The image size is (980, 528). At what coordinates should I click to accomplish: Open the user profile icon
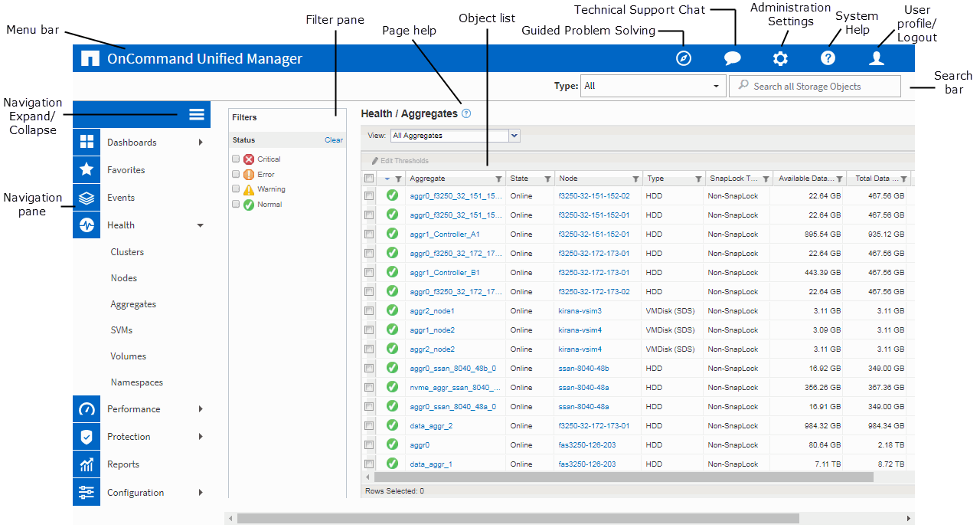pos(877,59)
